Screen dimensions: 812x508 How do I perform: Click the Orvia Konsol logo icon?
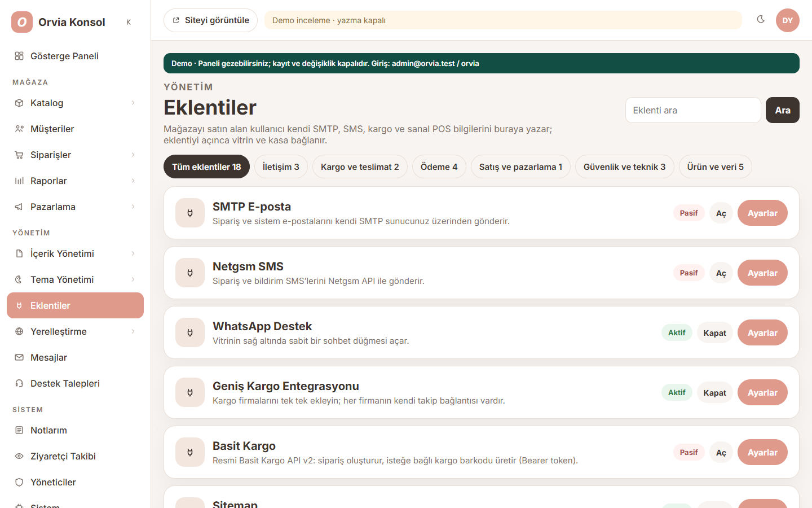tap(22, 22)
